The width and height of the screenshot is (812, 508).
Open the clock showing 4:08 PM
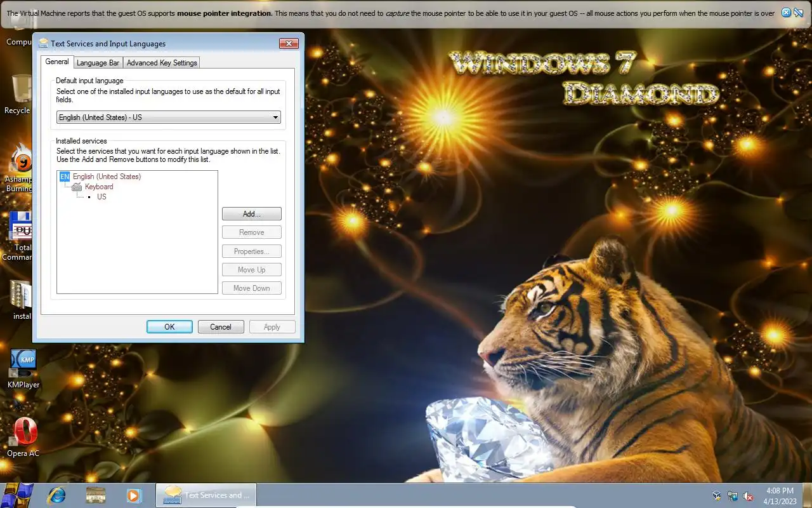[x=780, y=496]
